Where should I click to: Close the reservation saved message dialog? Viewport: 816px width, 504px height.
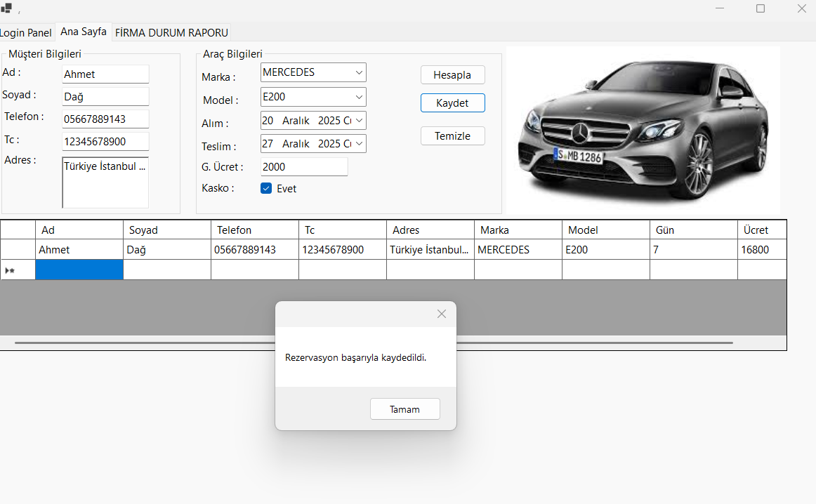pos(441,314)
